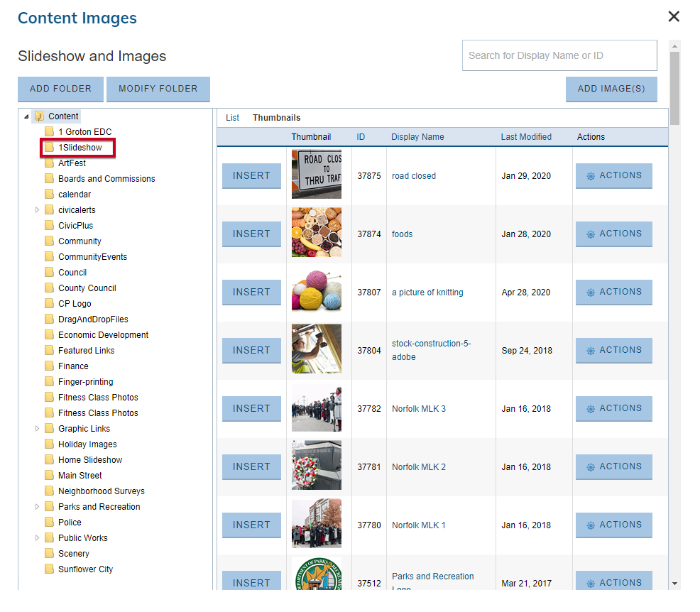Select the Community folder
700x612 pixels.
coord(80,241)
